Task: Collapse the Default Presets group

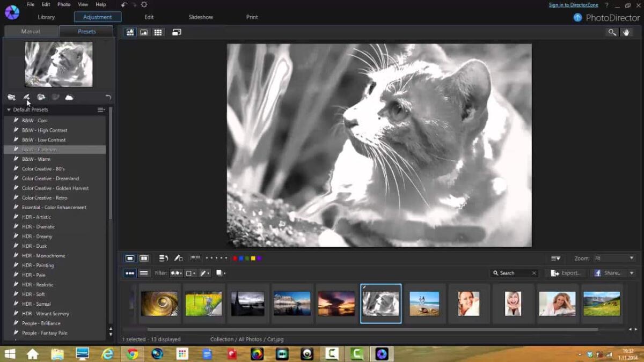Action: 9,109
